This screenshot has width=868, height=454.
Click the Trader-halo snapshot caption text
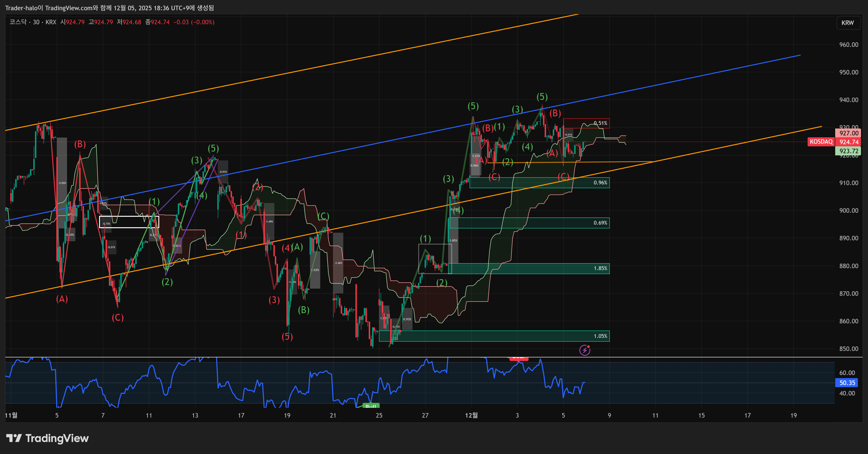[109, 8]
